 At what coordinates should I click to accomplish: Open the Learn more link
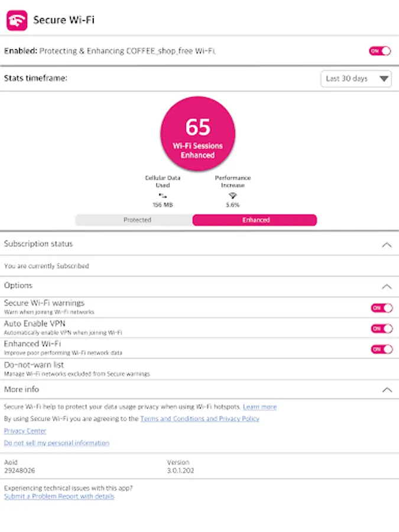point(259,407)
